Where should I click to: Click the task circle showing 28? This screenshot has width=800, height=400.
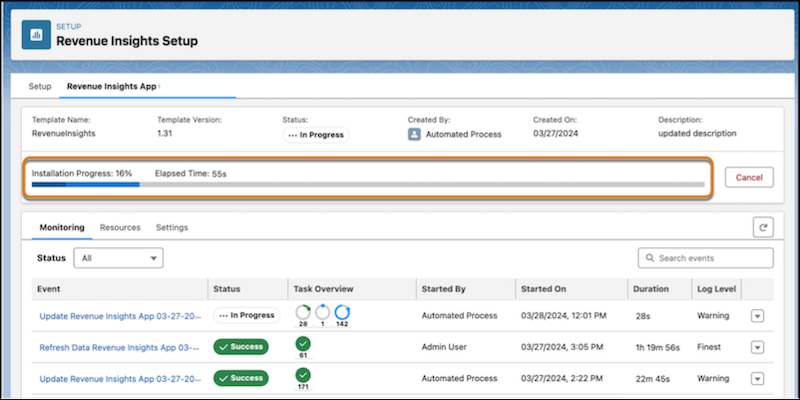click(x=303, y=312)
